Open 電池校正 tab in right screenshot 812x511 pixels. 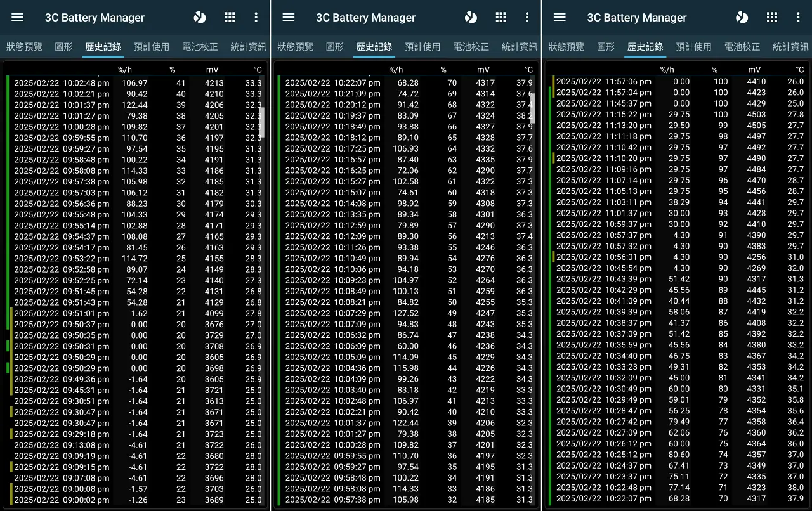click(x=742, y=46)
